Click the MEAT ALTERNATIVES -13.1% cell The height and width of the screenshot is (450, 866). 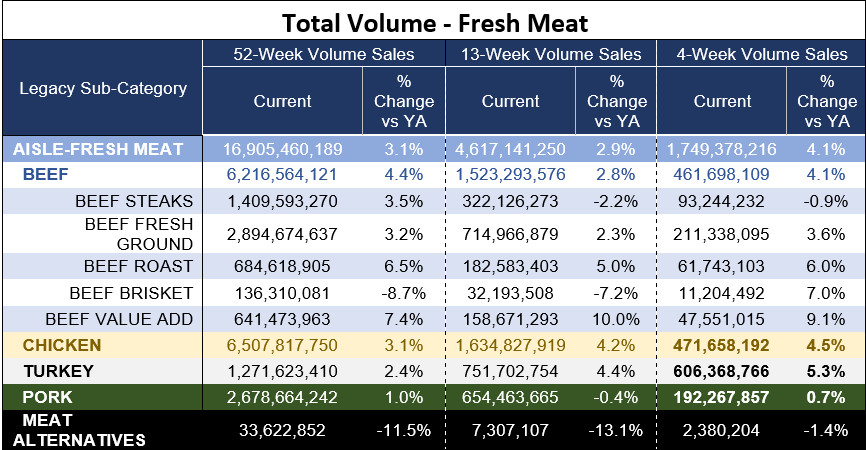coord(615,430)
